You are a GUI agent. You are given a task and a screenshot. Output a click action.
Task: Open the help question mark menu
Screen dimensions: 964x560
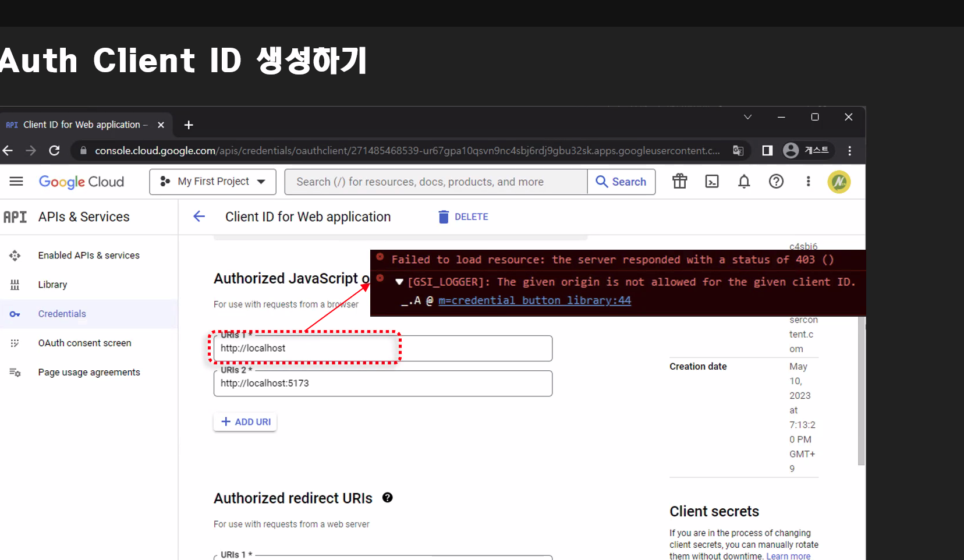pos(776,182)
